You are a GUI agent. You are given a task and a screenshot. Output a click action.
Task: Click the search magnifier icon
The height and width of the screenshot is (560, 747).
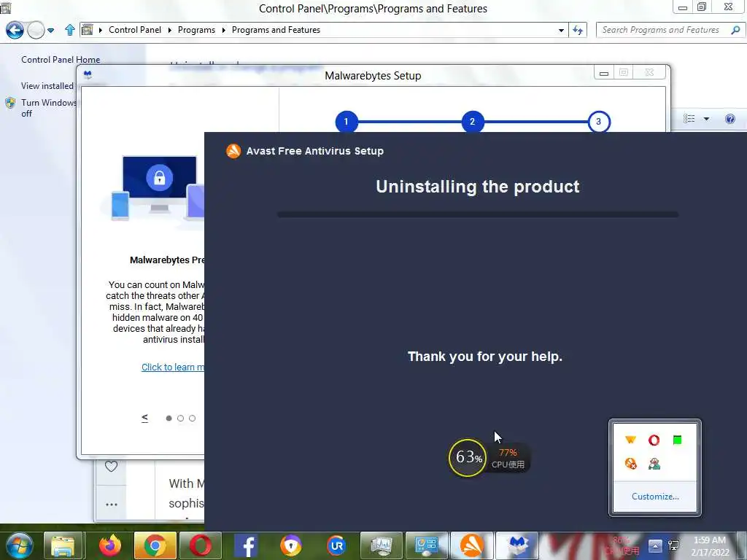(x=735, y=30)
